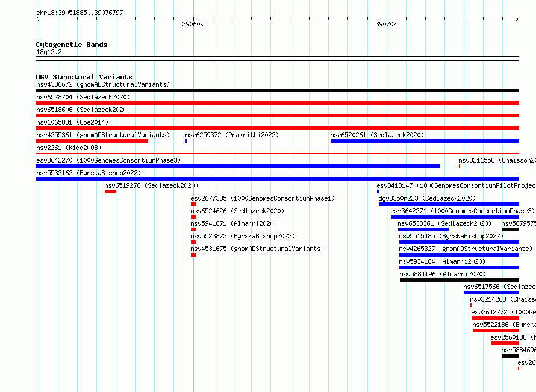Screen dimensions: 536x392
Task: Click the 39060k ruler position label
Action: tap(193, 24)
